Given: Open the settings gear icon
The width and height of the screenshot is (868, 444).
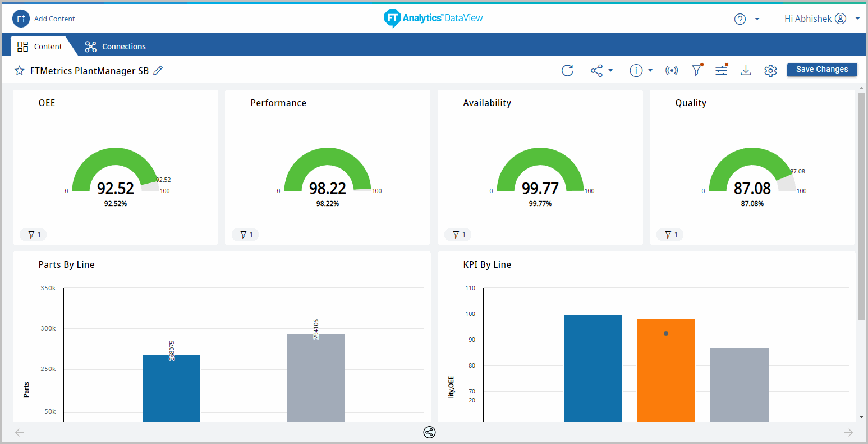Looking at the screenshot, I should (x=770, y=70).
